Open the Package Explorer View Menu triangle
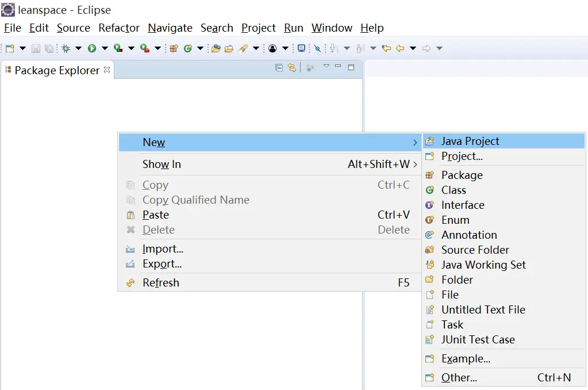The height and width of the screenshot is (390, 588). 326,66
